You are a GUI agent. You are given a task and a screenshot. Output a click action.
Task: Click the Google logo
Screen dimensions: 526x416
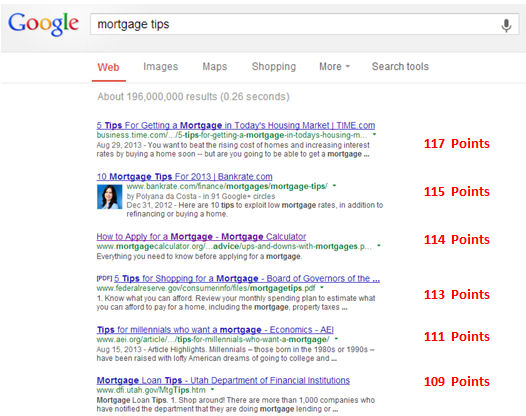click(x=43, y=24)
